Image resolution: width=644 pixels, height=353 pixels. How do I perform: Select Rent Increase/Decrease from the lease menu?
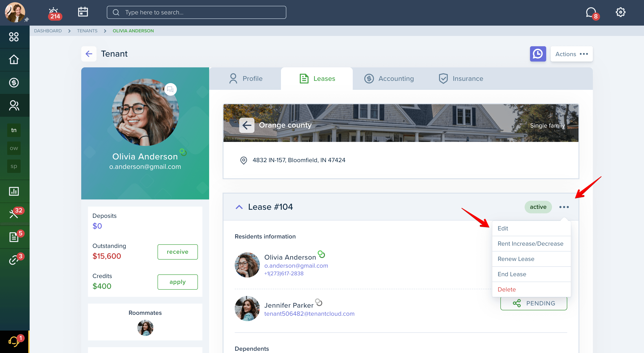(x=531, y=244)
